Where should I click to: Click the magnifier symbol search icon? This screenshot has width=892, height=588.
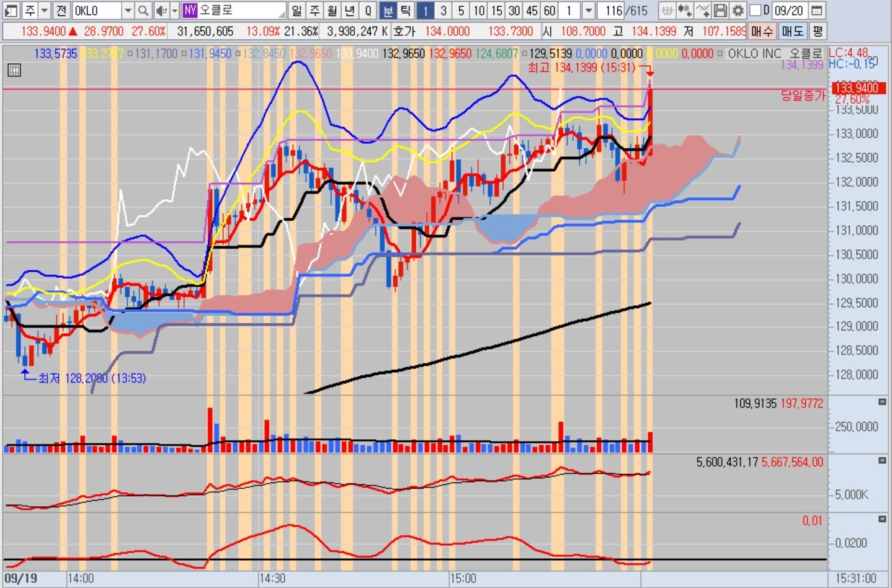click(143, 11)
